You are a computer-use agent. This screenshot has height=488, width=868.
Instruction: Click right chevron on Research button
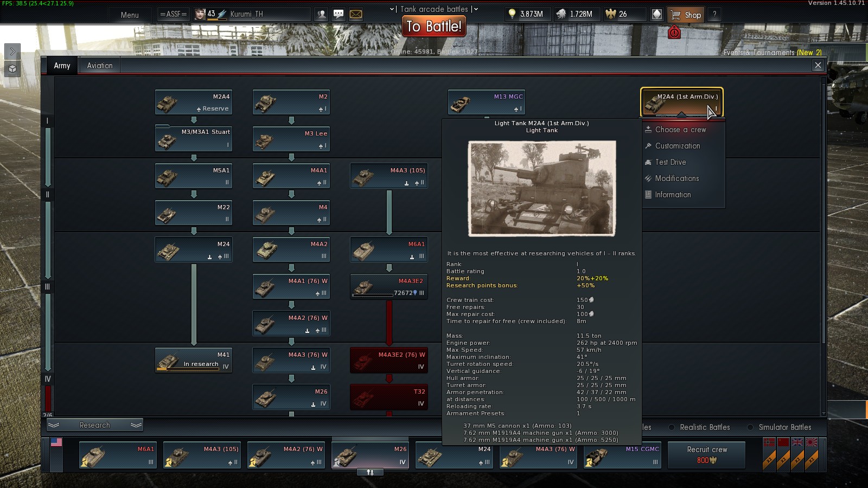point(136,425)
